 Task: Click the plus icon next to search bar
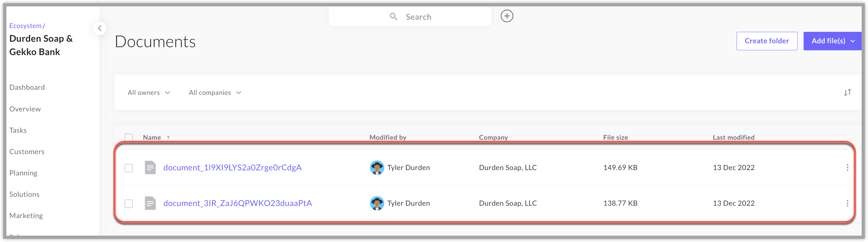pos(506,16)
